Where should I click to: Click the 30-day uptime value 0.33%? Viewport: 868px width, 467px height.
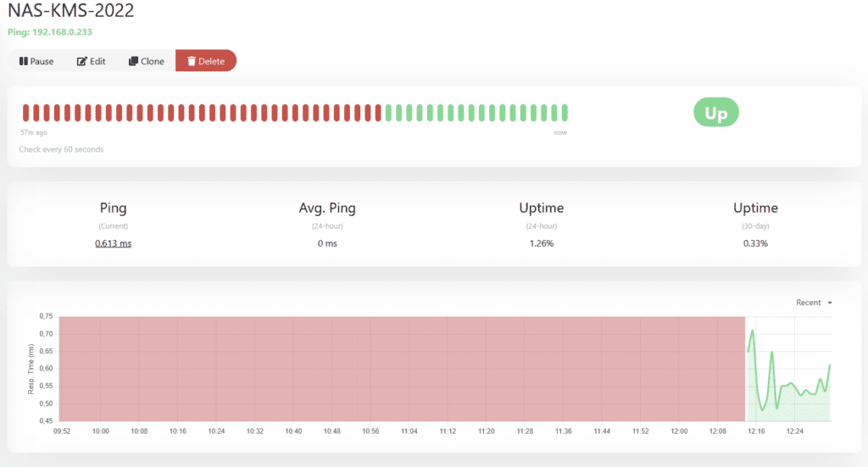click(755, 243)
